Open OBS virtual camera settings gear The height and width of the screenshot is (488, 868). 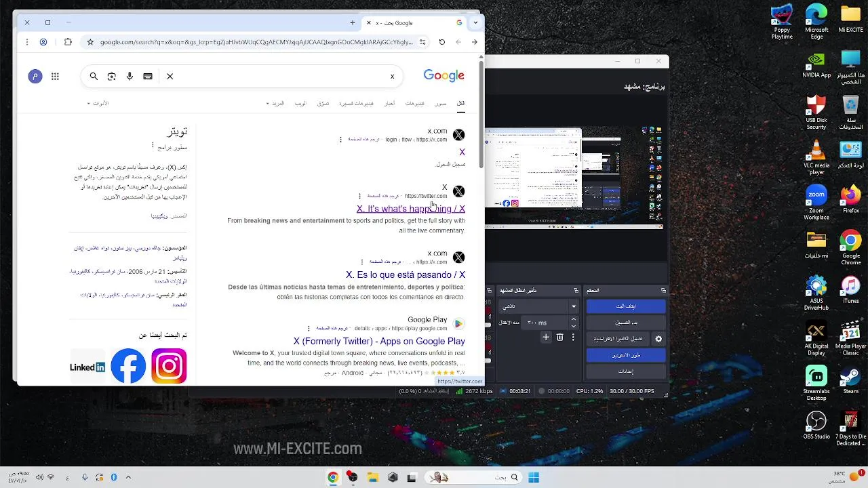(658, 339)
